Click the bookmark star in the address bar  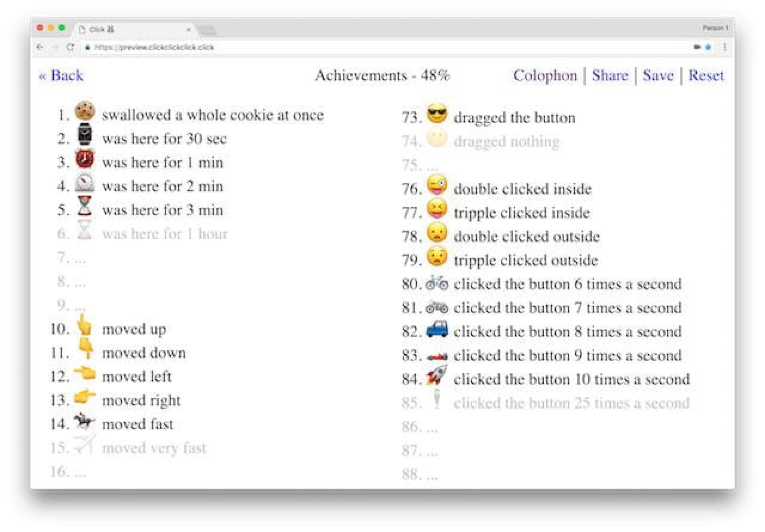coord(709,47)
